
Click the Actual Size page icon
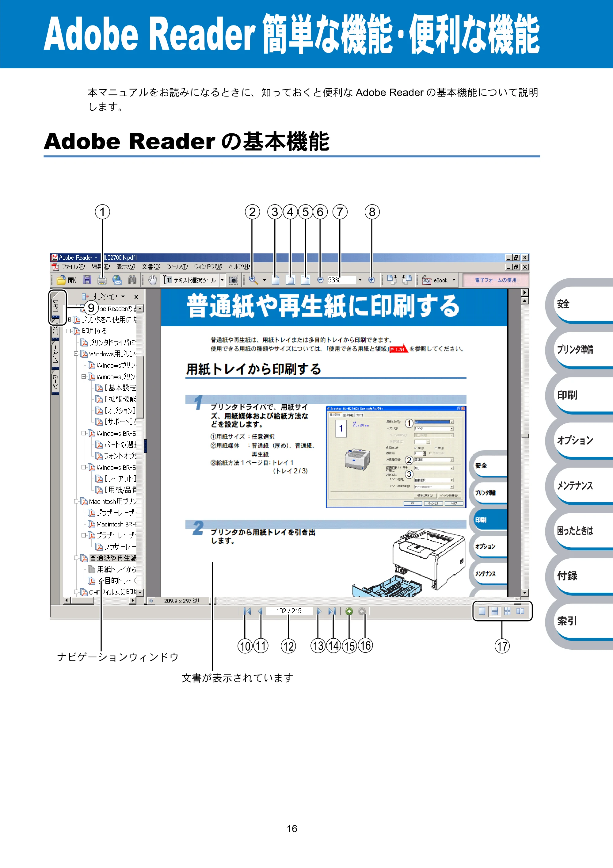tap(276, 280)
